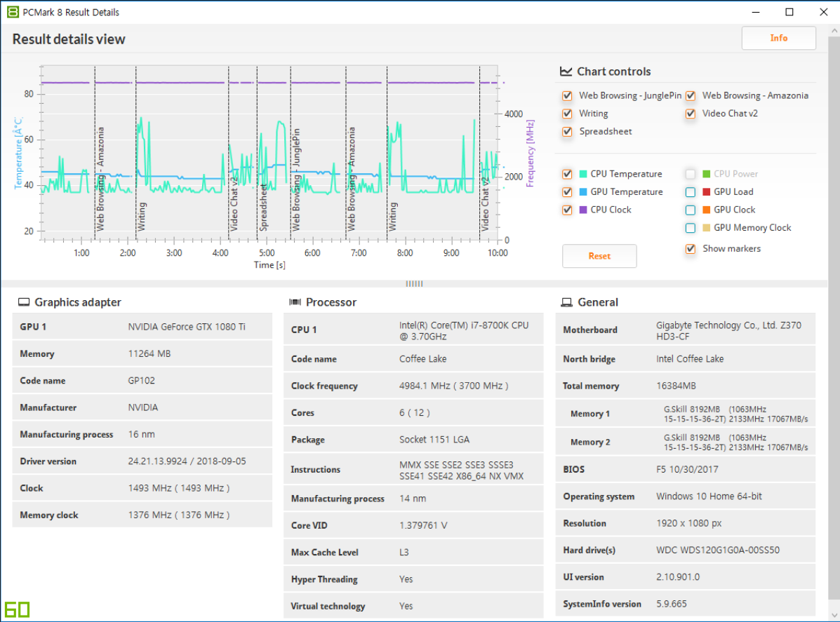Click the "Intel Coffee Lake" North bridge value
This screenshot has height=622, width=840.
[x=690, y=359]
